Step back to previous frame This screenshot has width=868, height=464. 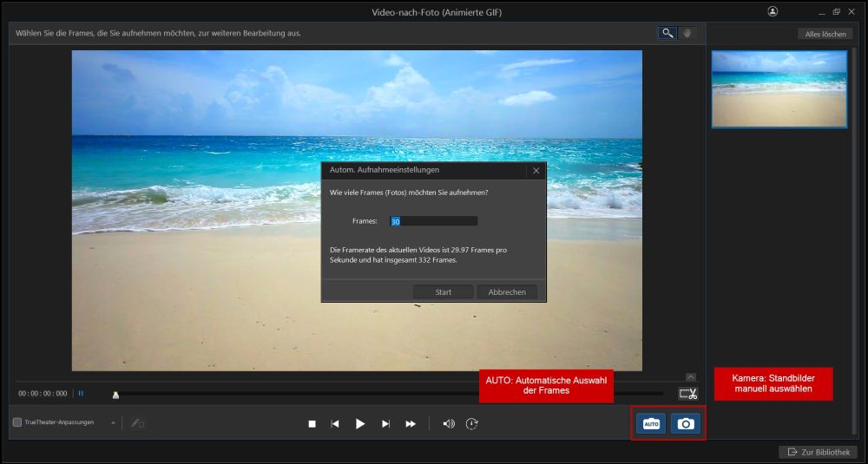(x=335, y=423)
